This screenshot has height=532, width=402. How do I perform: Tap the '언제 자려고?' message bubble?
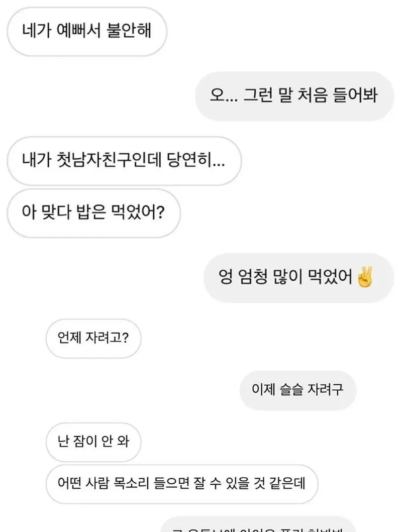tap(93, 338)
